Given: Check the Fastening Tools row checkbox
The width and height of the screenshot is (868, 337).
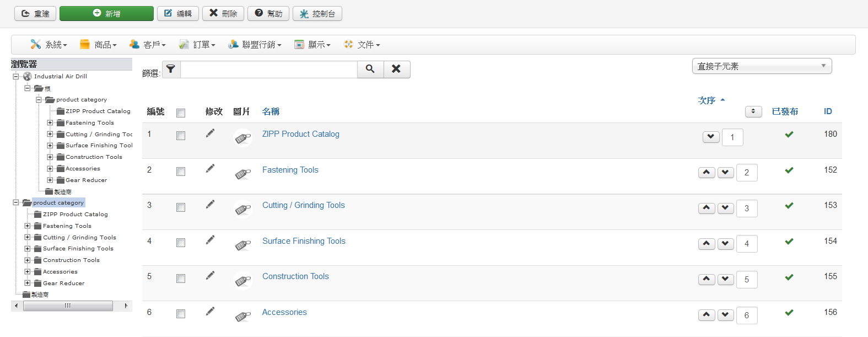Looking at the screenshot, I should (181, 172).
